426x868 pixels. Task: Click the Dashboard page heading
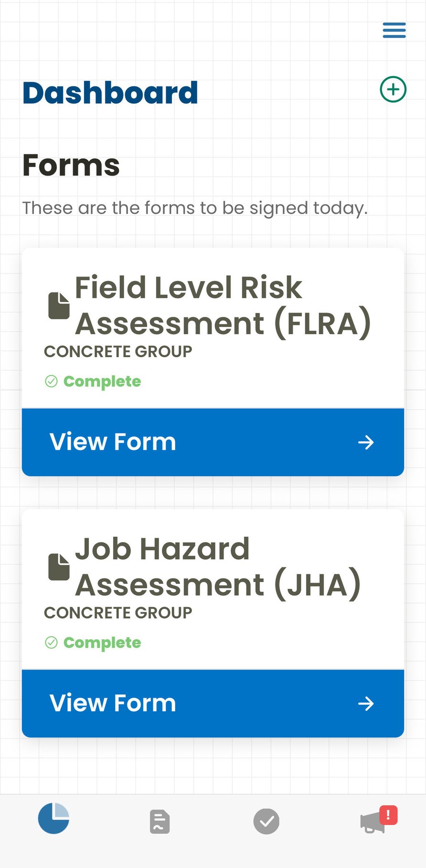(110, 93)
